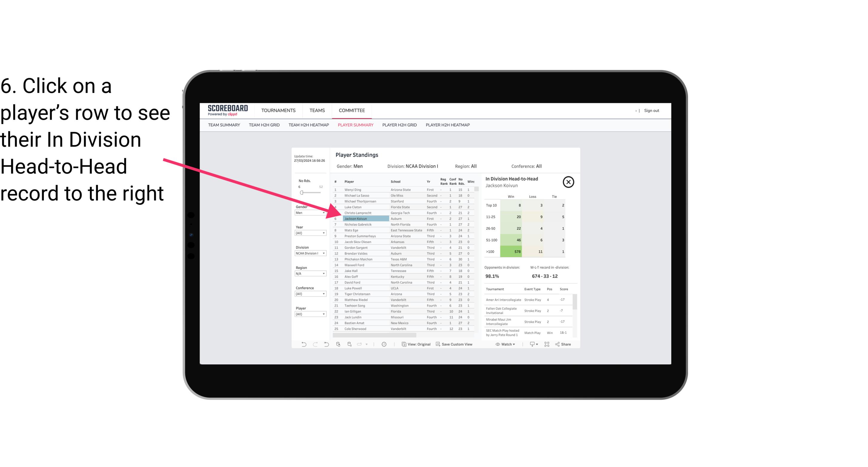The width and height of the screenshot is (868, 467).
Task: Select the PLAYER SUMMARY tab
Action: coord(354,126)
